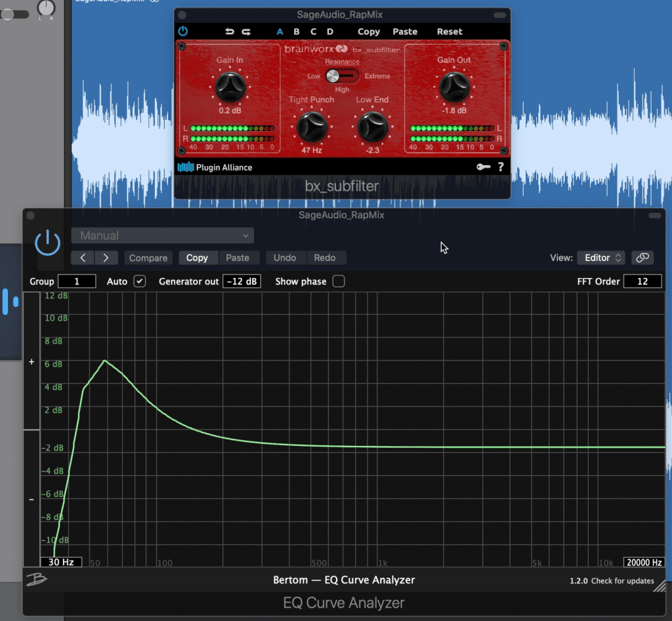Click Paste in EQ Curve Analyzer

coord(238,258)
